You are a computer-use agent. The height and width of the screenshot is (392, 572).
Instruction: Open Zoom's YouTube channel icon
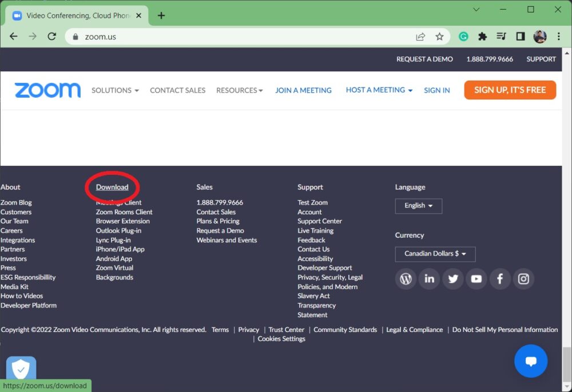[476, 279]
